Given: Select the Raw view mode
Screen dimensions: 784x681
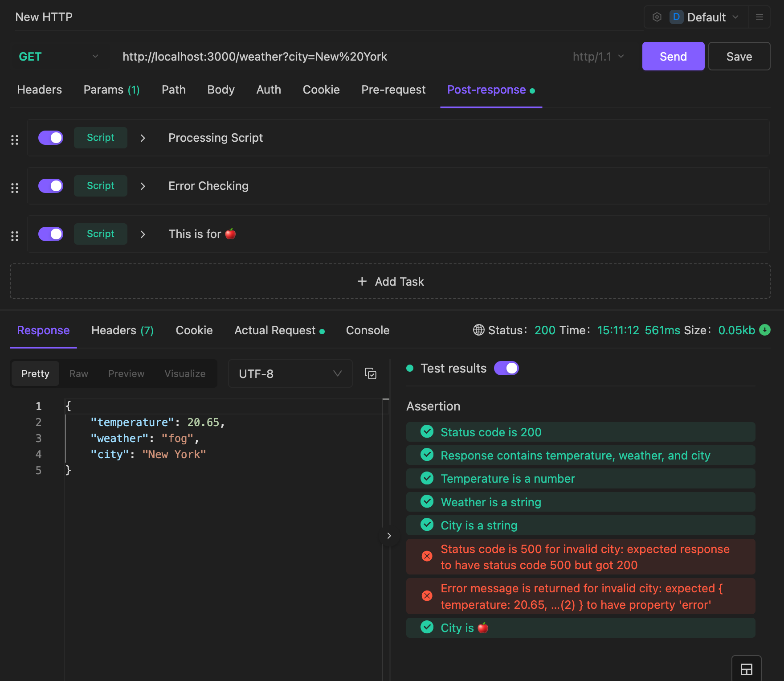Looking at the screenshot, I should [x=79, y=373].
